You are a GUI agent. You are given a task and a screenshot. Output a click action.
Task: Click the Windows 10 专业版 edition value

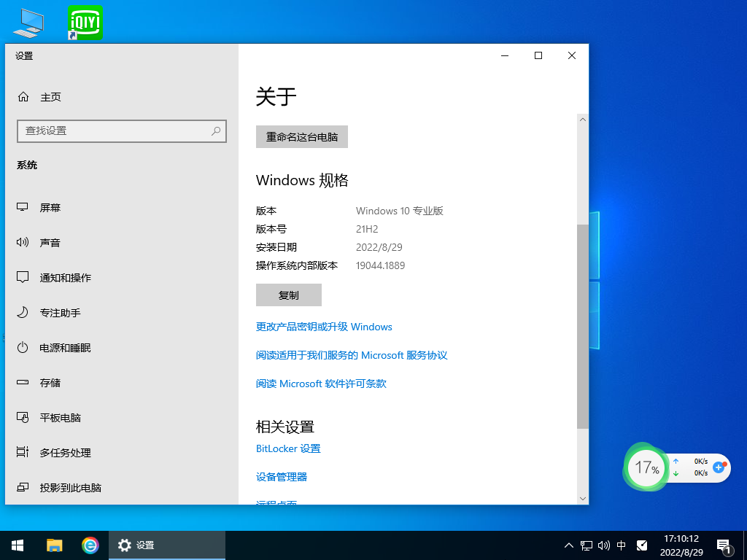coord(400,211)
